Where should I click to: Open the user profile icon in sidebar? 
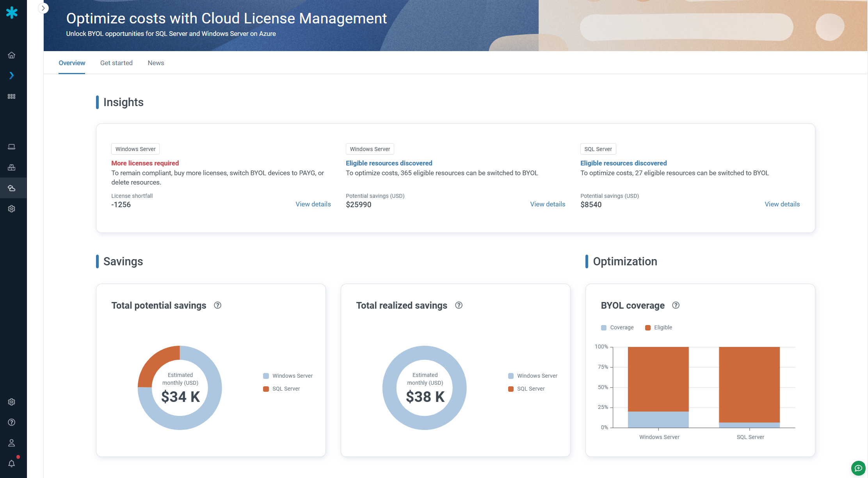pyautogui.click(x=12, y=443)
